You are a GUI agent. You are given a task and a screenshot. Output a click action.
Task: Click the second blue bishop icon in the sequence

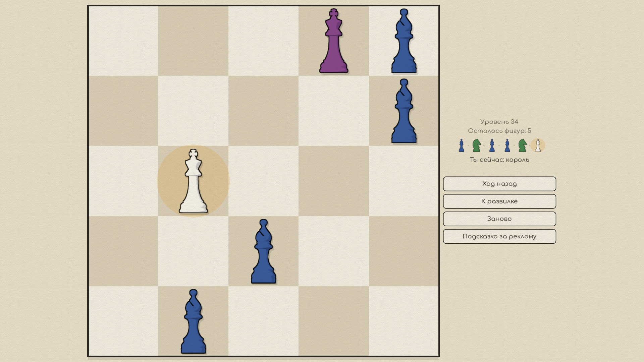tap(492, 145)
